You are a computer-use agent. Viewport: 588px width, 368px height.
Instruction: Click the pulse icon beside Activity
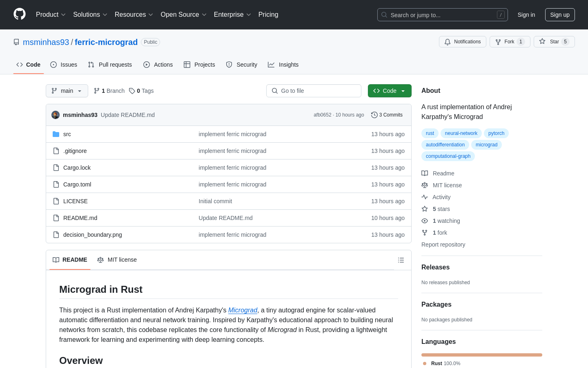(x=425, y=197)
